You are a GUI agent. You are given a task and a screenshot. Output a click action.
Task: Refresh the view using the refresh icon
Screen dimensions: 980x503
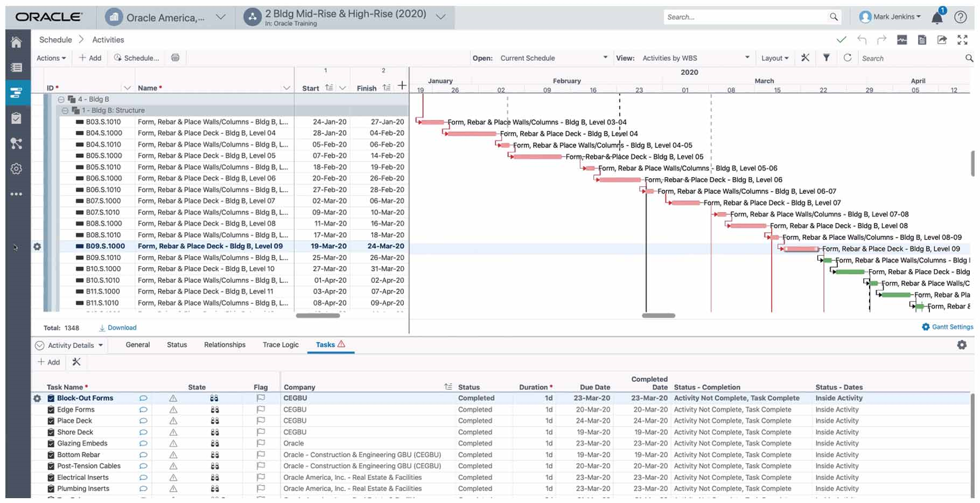point(848,58)
